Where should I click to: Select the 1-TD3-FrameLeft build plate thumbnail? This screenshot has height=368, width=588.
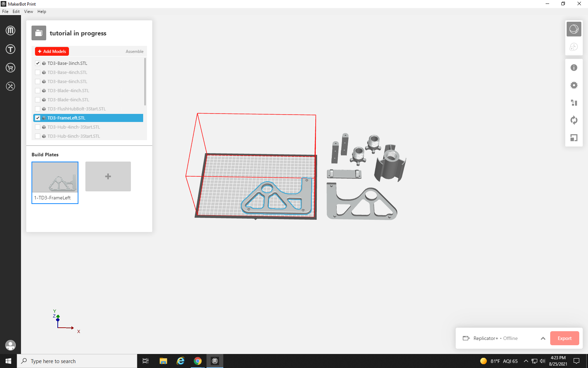click(x=55, y=183)
